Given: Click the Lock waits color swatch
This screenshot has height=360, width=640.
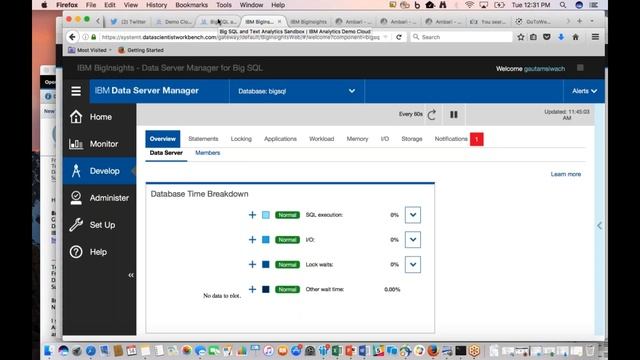Looking at the screenshot, I should (266, 264).
